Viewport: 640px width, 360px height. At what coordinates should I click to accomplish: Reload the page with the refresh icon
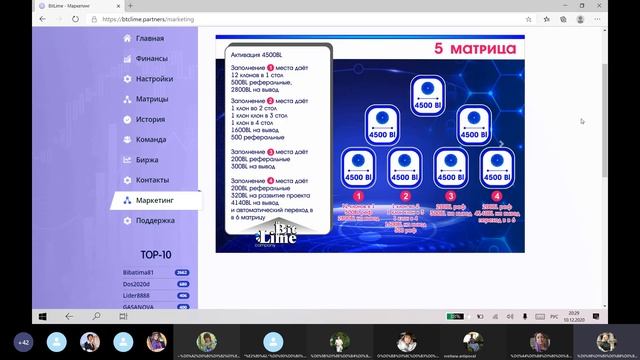[75, 19]
